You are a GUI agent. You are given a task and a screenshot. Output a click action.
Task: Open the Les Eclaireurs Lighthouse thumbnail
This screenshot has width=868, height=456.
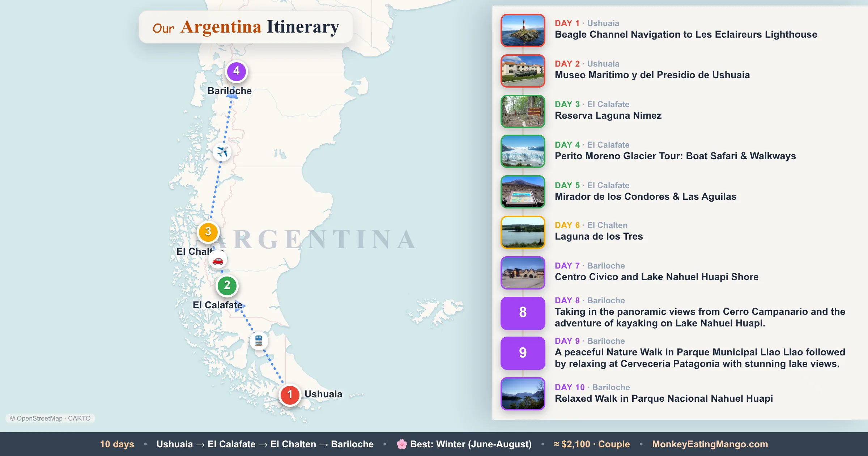pos(523,30)
